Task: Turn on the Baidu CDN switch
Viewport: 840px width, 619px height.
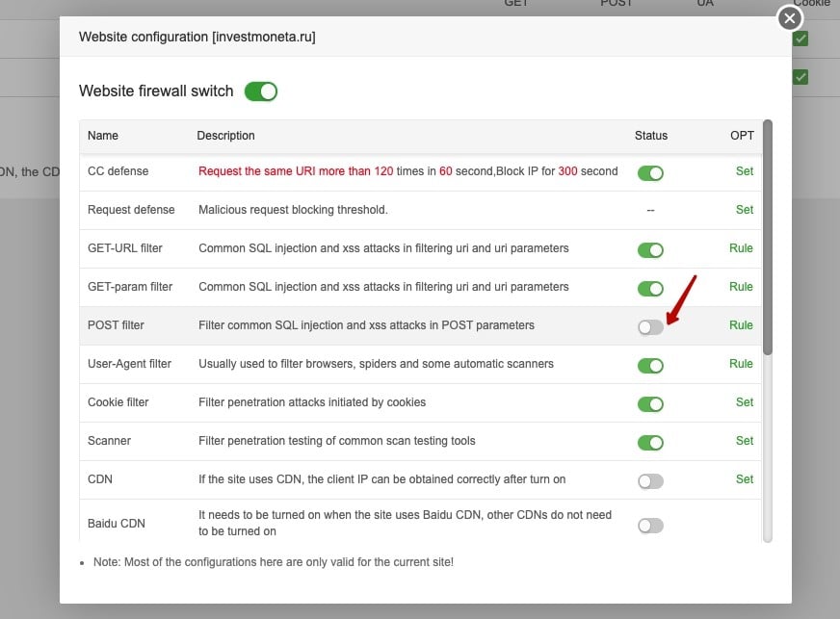Action: click(x=650, y=526)
